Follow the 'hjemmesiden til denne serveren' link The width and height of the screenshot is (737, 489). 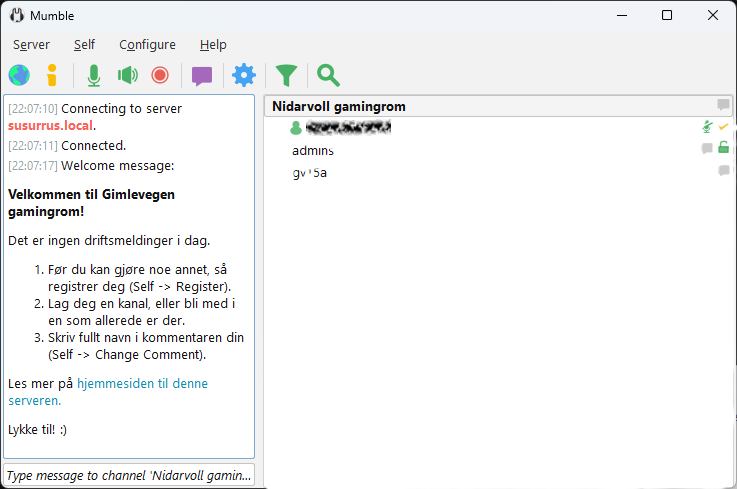[x=142, y=383]
